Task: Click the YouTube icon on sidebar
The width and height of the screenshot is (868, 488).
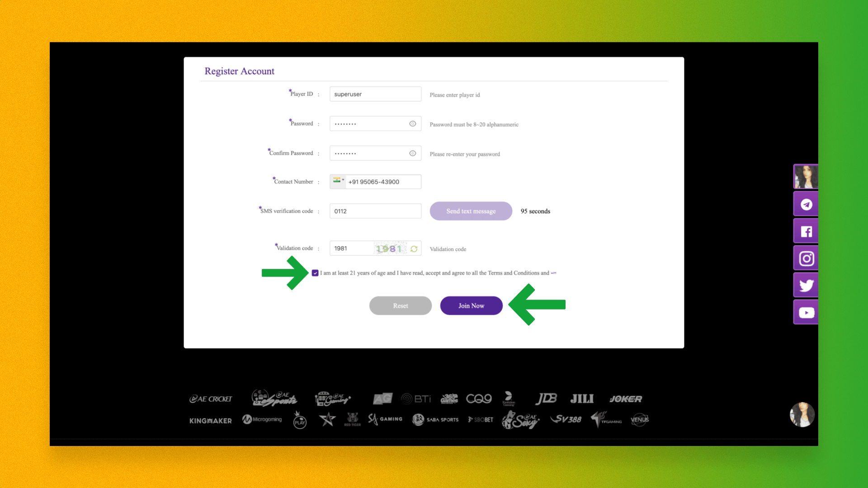Action: (x=806, y=312)
